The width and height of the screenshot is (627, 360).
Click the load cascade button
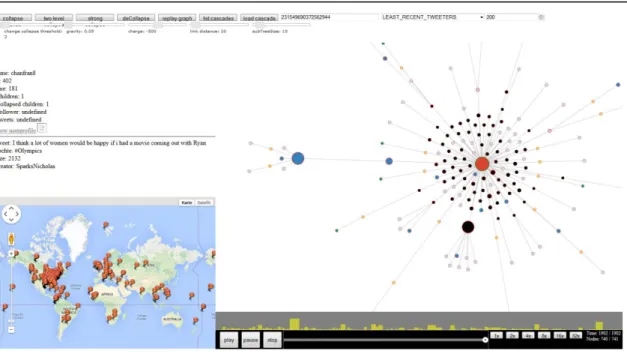[x=259, y=18]
